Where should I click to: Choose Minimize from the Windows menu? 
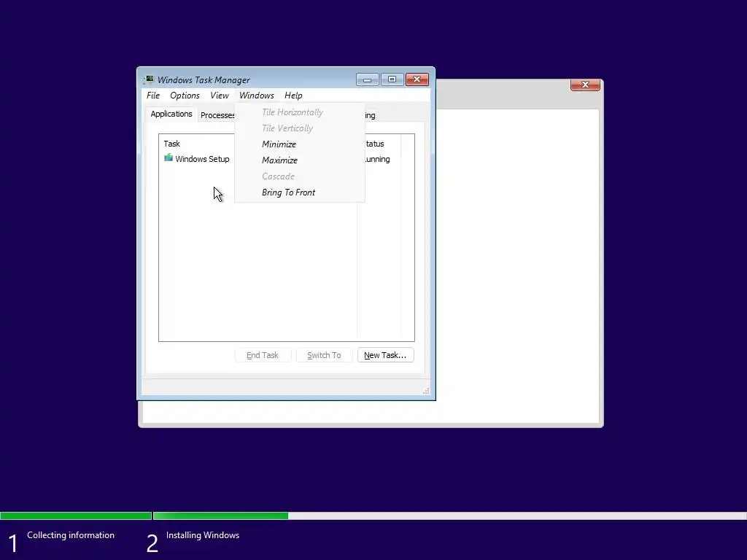300,144
